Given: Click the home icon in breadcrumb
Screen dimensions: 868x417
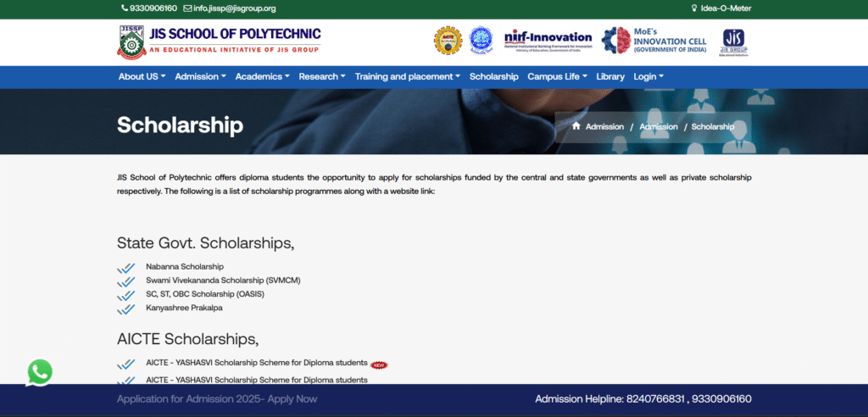Looking at the screenshot, I should click(x=576, y=126).
